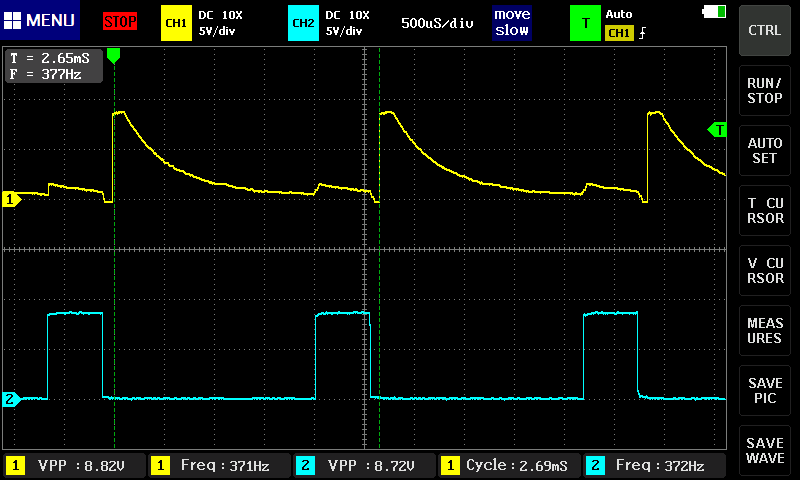The width and height of the screenshot is (800, 480).
Task: Change the 500uS/div timebase setting
Action: (x=437, y=23)
